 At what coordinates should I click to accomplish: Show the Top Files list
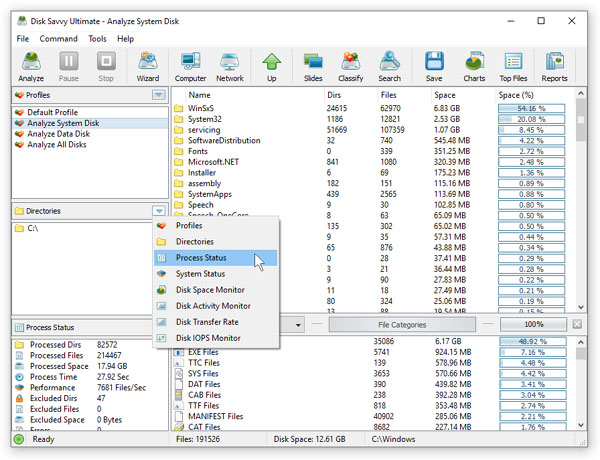coord(513,67)
